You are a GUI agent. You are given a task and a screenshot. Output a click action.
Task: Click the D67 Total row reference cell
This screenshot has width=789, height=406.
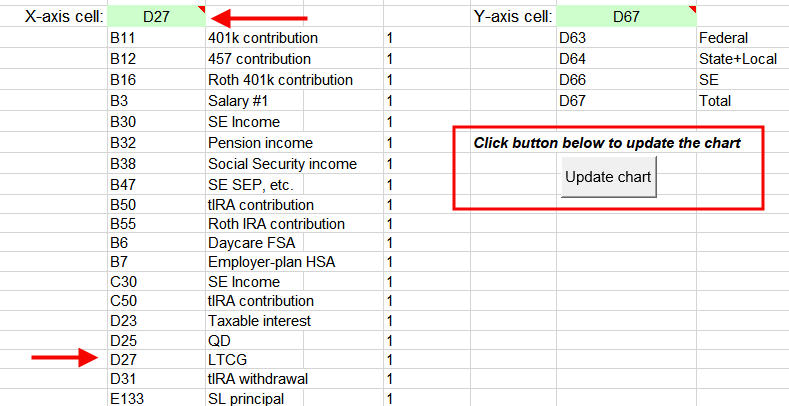click(626, 101)
